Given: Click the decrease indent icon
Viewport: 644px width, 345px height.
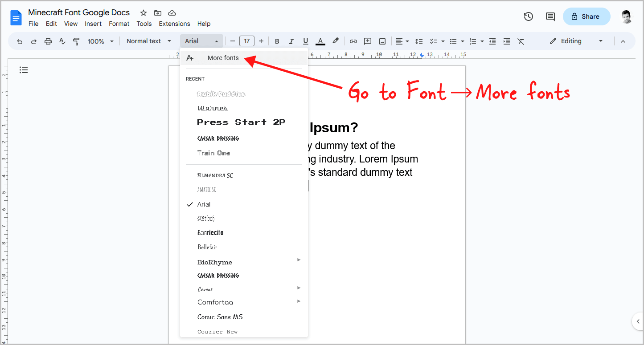Looking at the screenshot, I should [x=492, y=41].
